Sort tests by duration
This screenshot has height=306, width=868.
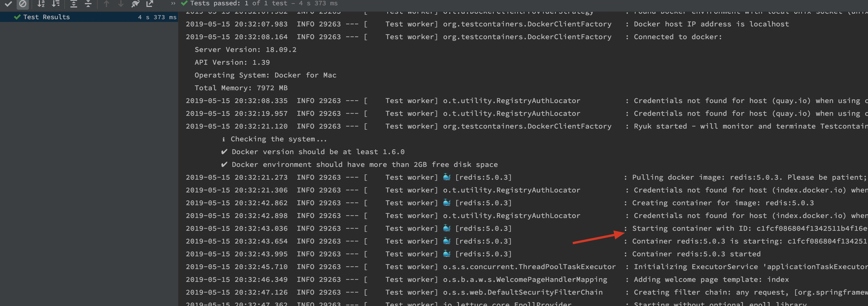55,4
